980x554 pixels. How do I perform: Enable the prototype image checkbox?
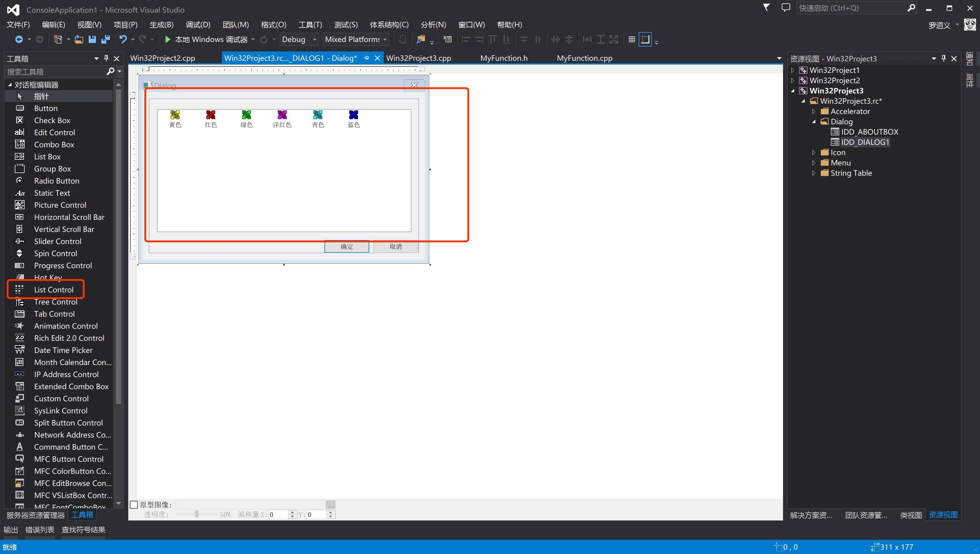coord(134,504)
